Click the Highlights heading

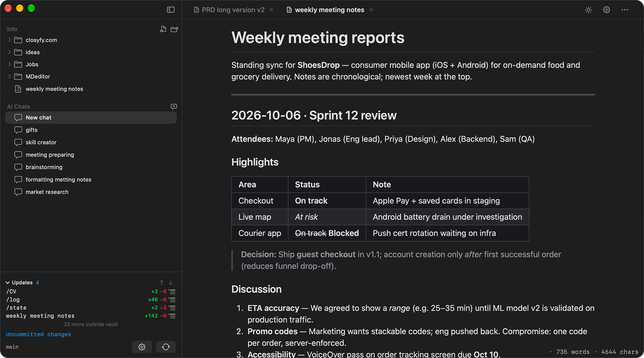[x=255, y=162]
